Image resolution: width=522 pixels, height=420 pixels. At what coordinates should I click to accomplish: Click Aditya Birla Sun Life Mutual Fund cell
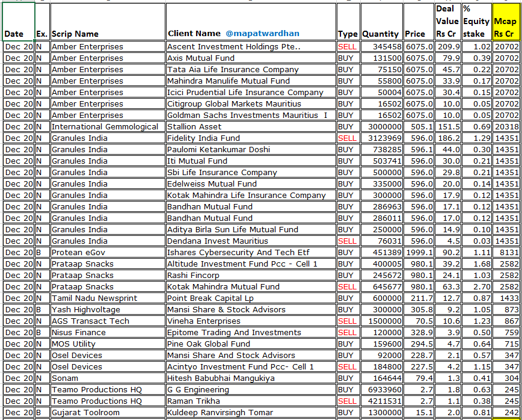coord(251,229)
